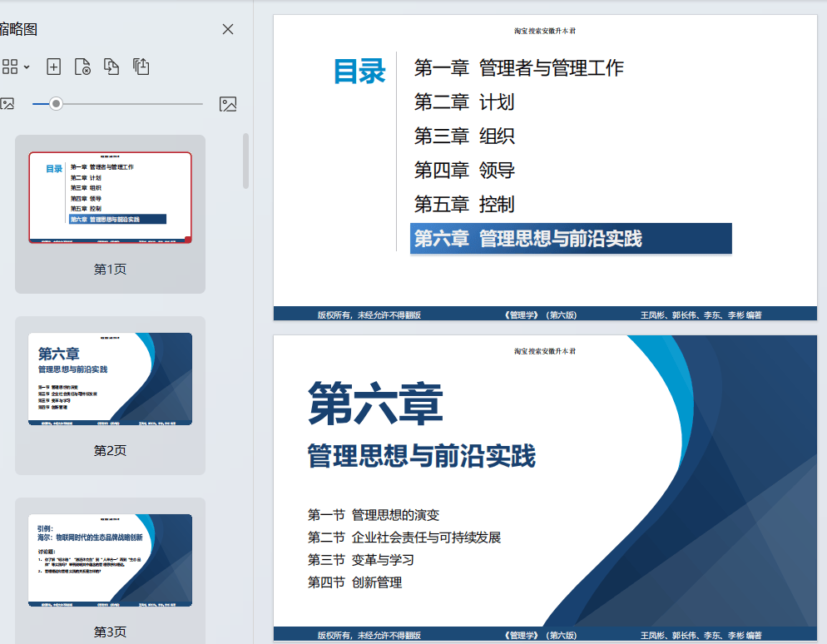
Task: Click the enlarge thumbnails icon right of slider
Action: 227,104
